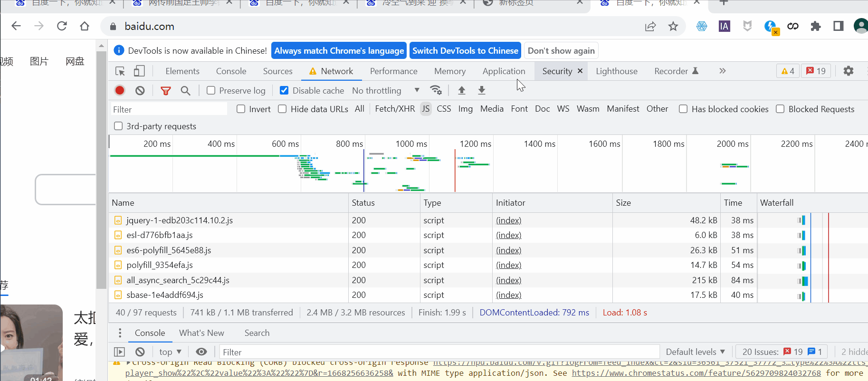The width and height of the screenshot is (868, 381).
Task: Check Has blocked cookies checkbox
Action: (x=683, y=109)
